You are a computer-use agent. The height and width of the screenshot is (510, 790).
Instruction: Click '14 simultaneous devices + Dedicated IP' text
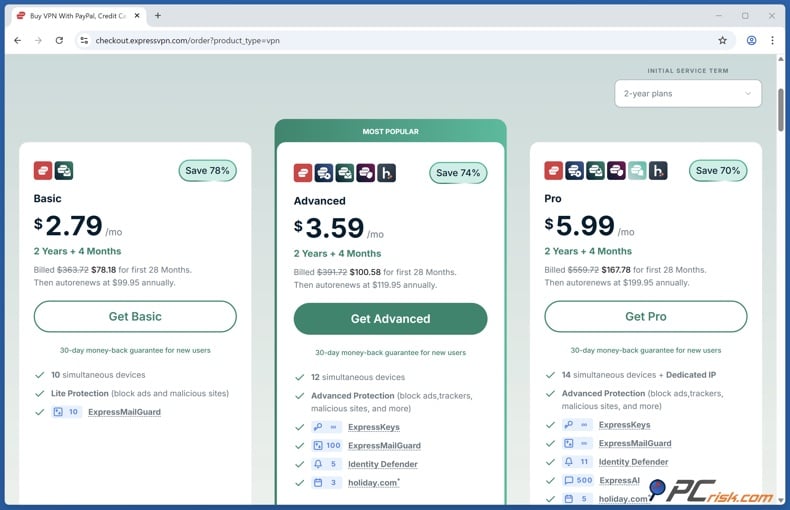[x=639, y=375]
